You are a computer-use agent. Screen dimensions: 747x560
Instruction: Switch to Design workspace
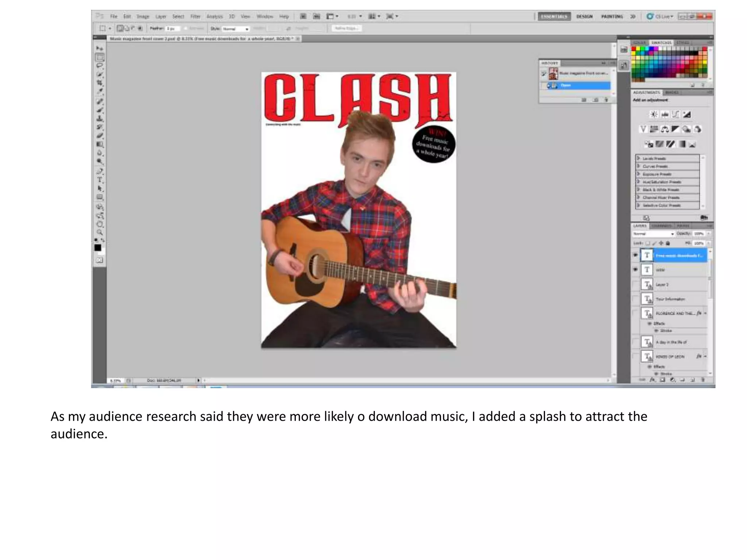584,16
